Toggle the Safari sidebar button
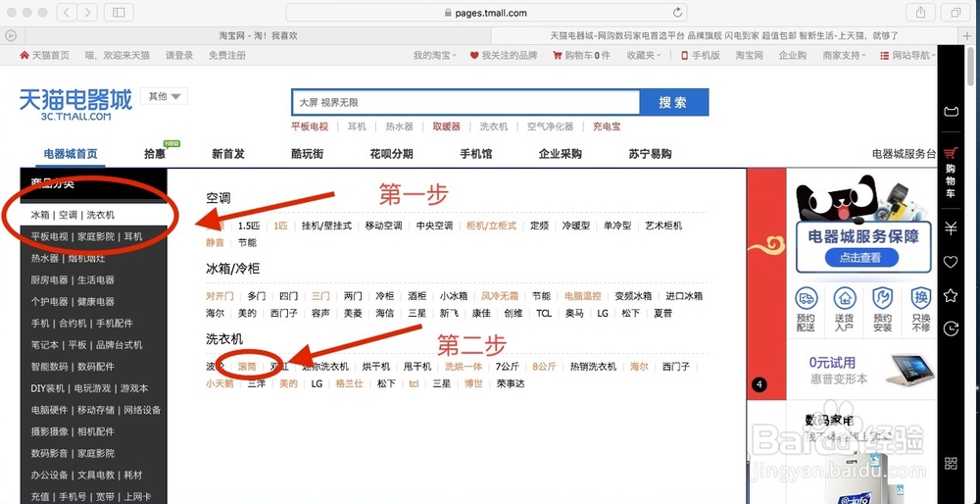The height and width of the screenshot is (504, 980). tap(119, 12)
